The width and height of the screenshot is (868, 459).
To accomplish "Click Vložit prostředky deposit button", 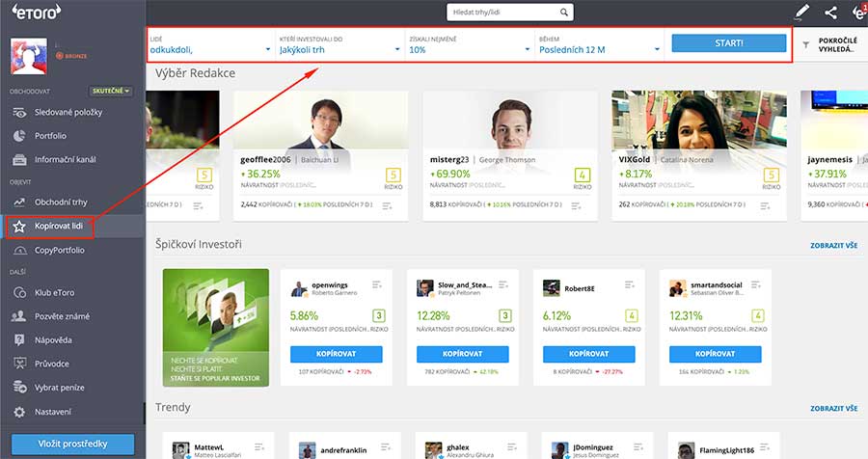I will 72,444.
